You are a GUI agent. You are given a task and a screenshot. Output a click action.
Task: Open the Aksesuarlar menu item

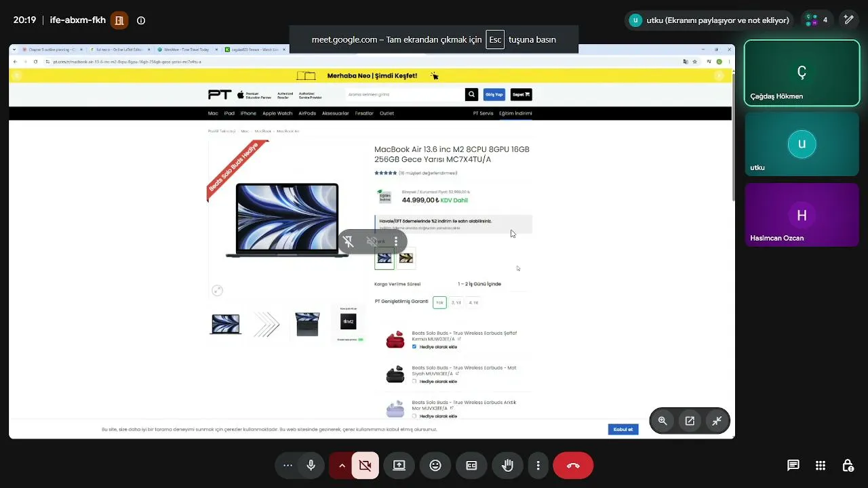pyautogui.click(x=336, y=113)
